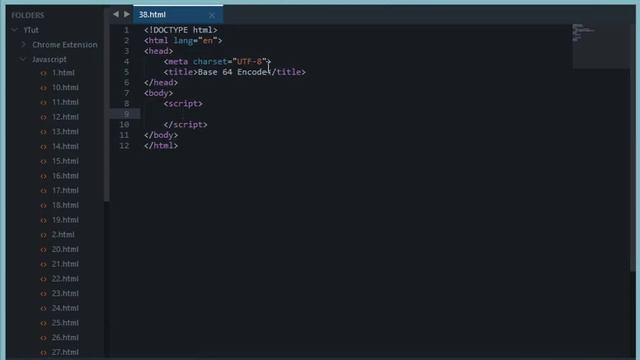Click the file icon of 19.html
The image size is (640, 360).
pos(44,220)
